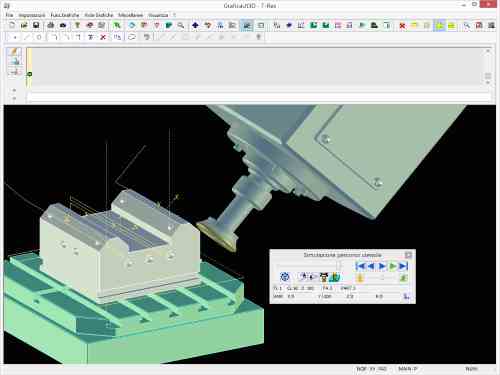Toggle the active blue view button in toolbar

[247, 25]
